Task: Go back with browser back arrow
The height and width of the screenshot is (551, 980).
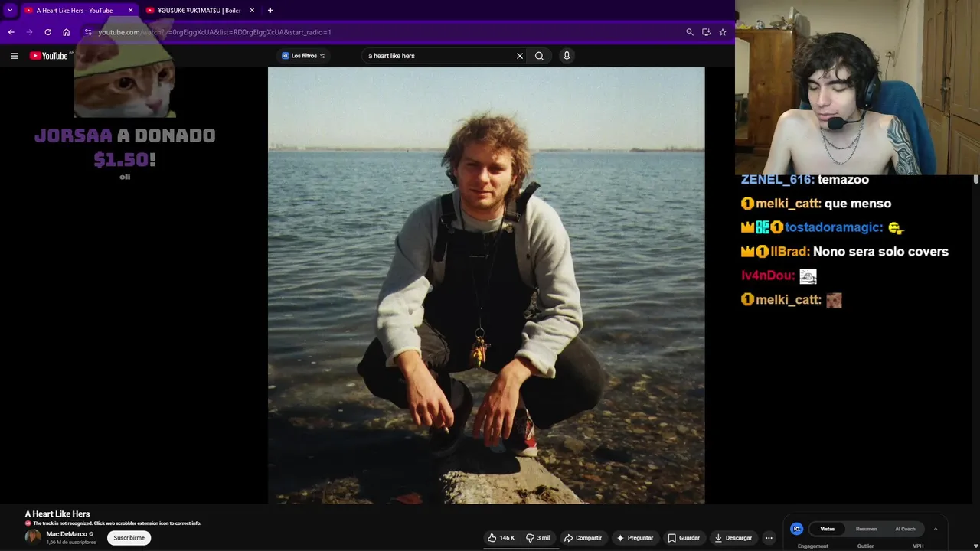Action: (11, 32)
